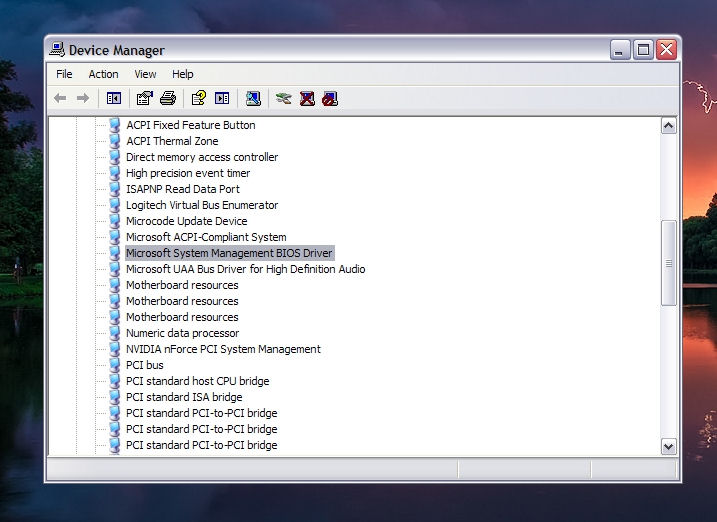The width and height of the screenshot is (717, 522).
Task: Click the Disable device toolbar icon
Action: [330, 98]
